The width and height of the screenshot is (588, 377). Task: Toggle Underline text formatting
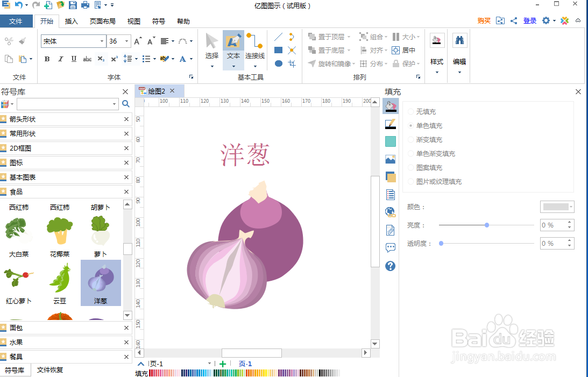[74, 59]
